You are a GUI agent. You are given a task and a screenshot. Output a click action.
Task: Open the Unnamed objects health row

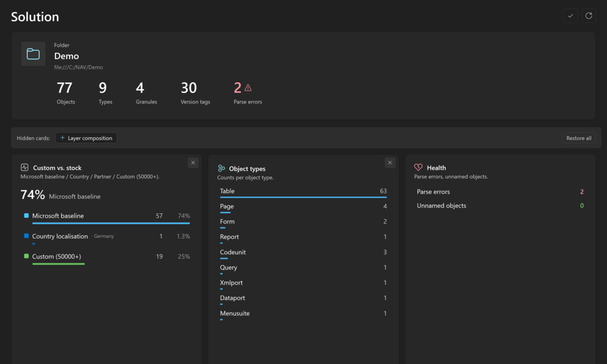click(x=500, y=206)
